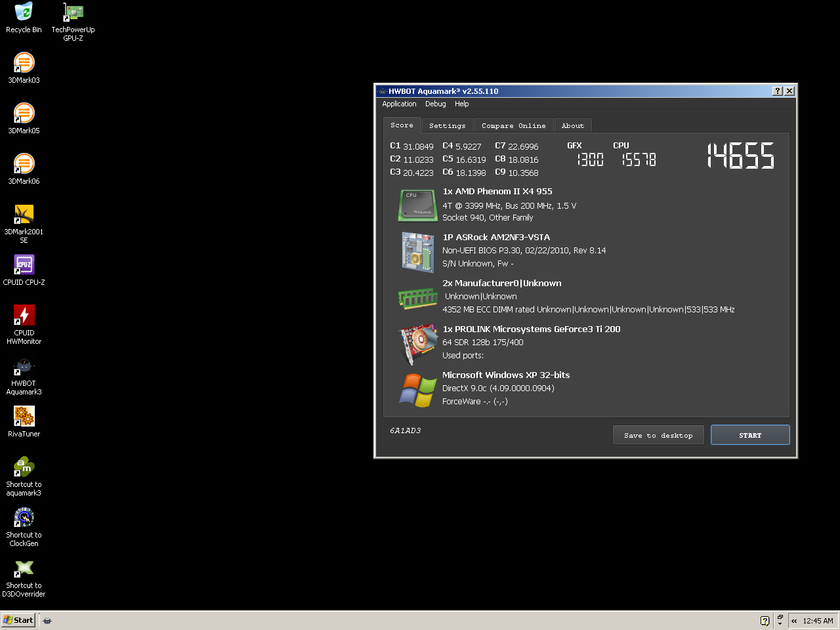Click the Non-UEFI BIOS P3.30 line
840x630 pixels.
pos(524,250)
